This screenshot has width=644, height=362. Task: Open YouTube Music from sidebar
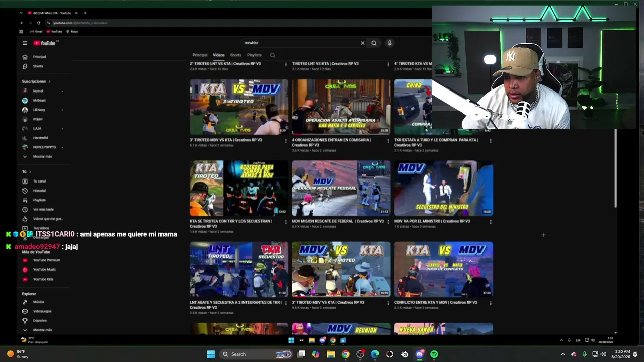tap(44, 270)
